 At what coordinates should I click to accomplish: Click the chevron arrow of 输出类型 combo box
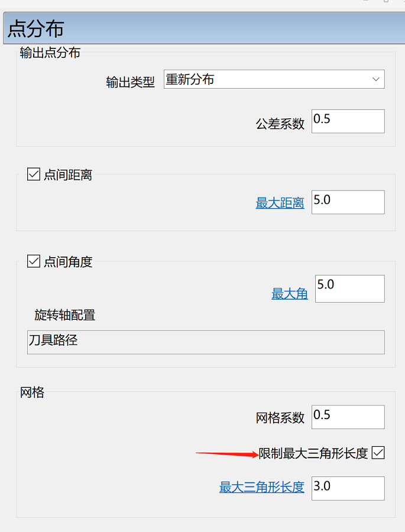[x=375, y=79]
